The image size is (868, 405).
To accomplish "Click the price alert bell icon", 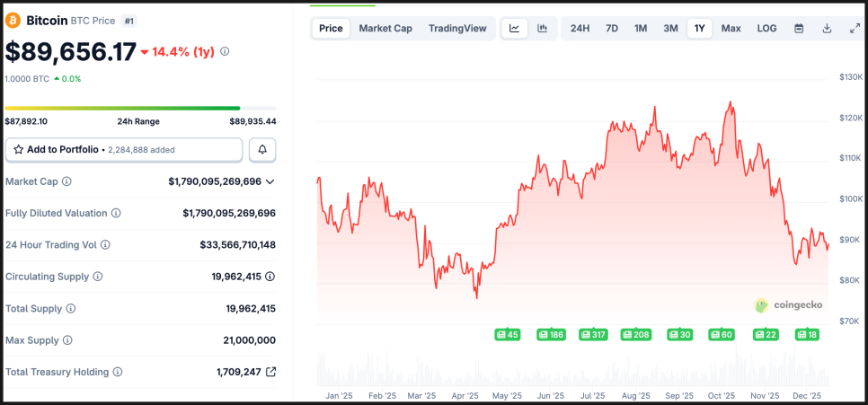I will (x=262, y=149).
